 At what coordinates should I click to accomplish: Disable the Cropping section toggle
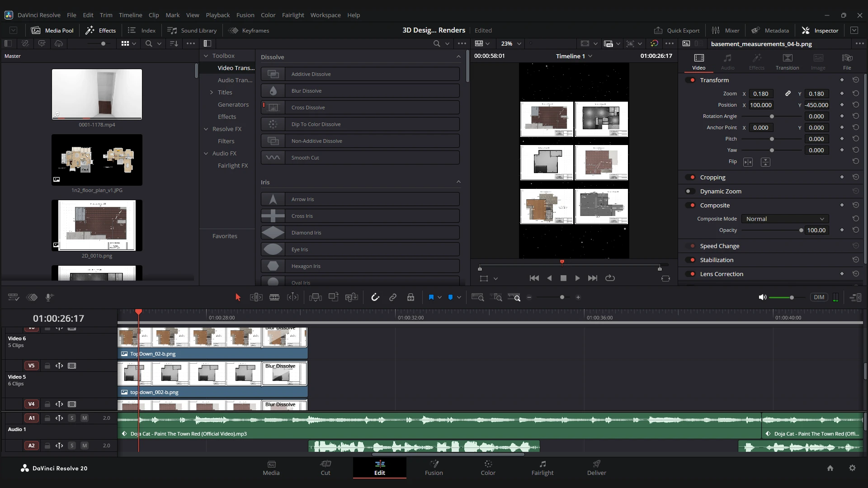690,178
